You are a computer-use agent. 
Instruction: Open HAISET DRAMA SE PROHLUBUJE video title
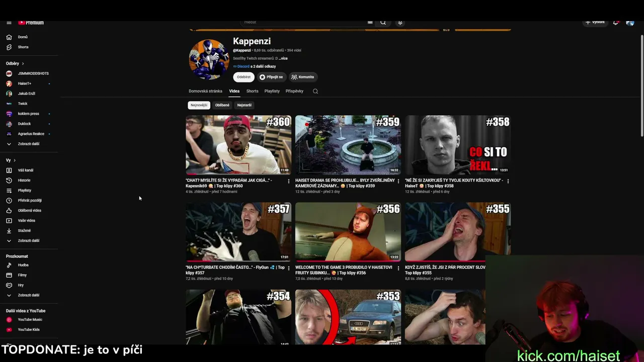345,183
